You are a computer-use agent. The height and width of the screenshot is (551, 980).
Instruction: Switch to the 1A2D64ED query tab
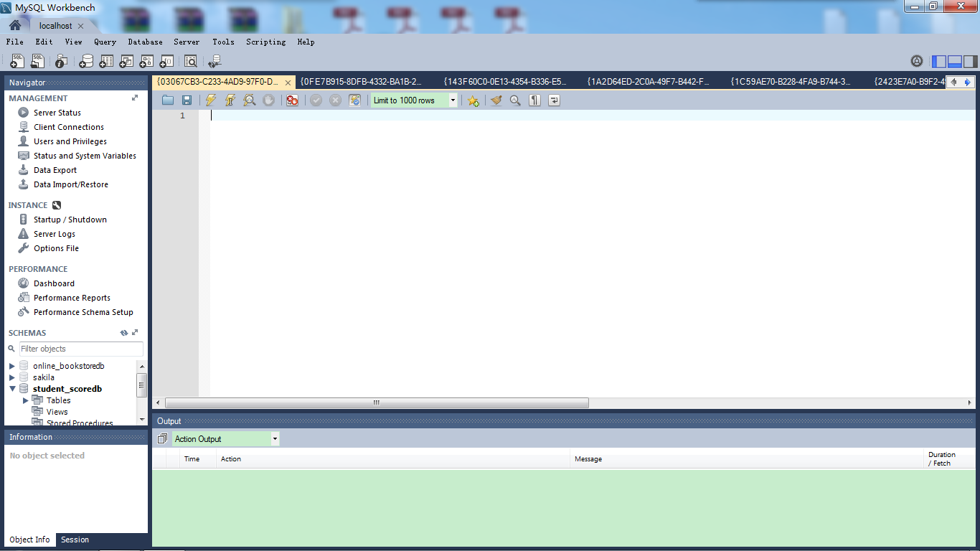[x=648, y=82]
